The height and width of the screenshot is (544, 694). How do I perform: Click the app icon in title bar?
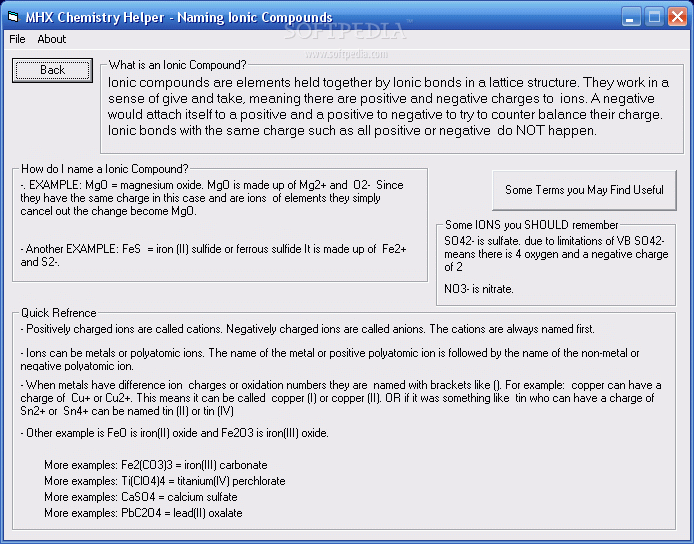tap(13, 17)
